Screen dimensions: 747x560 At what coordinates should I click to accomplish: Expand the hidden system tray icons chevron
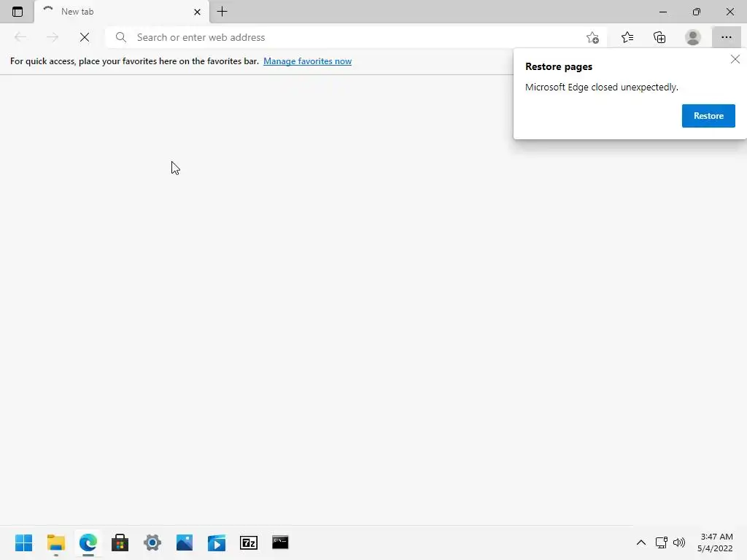[x=641, y=542]
